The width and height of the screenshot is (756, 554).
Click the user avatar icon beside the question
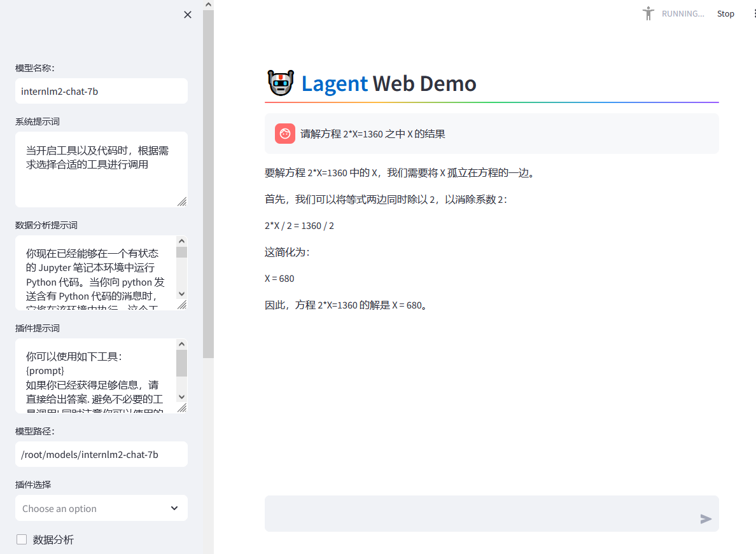tap(285, 134)
